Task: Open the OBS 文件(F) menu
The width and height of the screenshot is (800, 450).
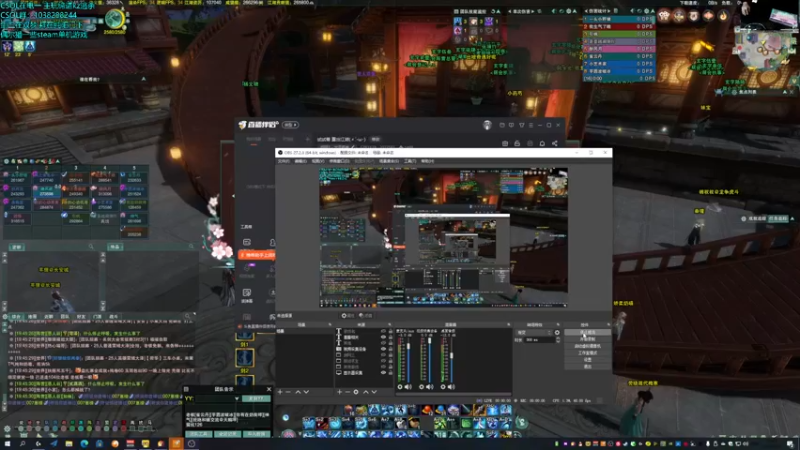Action: [x=284, y=161]
